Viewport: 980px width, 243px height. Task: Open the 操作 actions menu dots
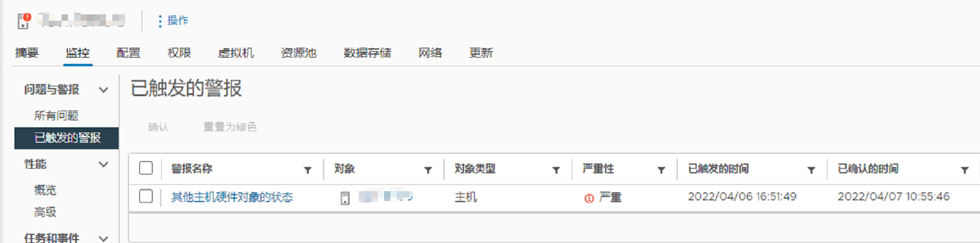click(160, 21)
